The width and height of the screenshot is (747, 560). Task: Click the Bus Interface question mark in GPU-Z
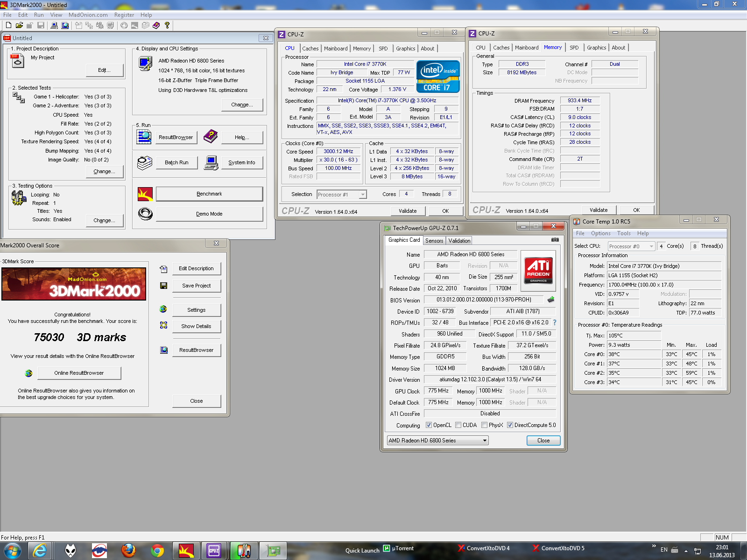[x=555, y=322]
